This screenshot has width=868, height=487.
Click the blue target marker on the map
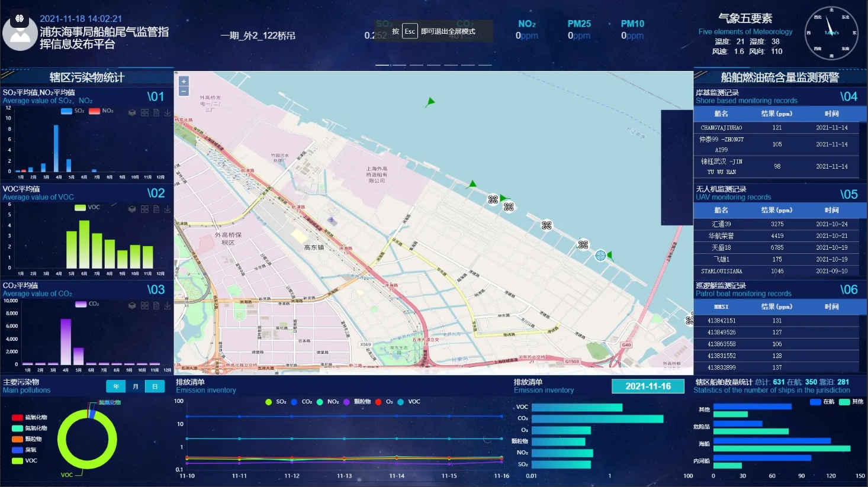point(600,256)
